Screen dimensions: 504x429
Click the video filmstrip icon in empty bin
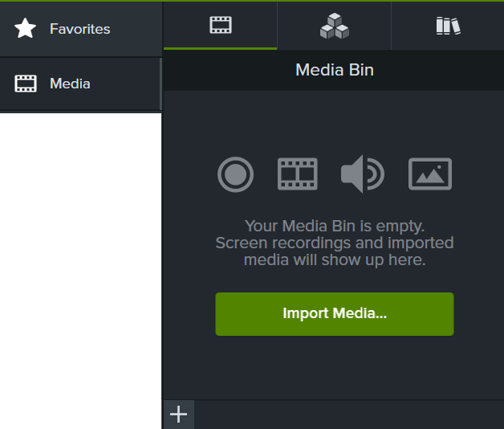tap(298, 174)
